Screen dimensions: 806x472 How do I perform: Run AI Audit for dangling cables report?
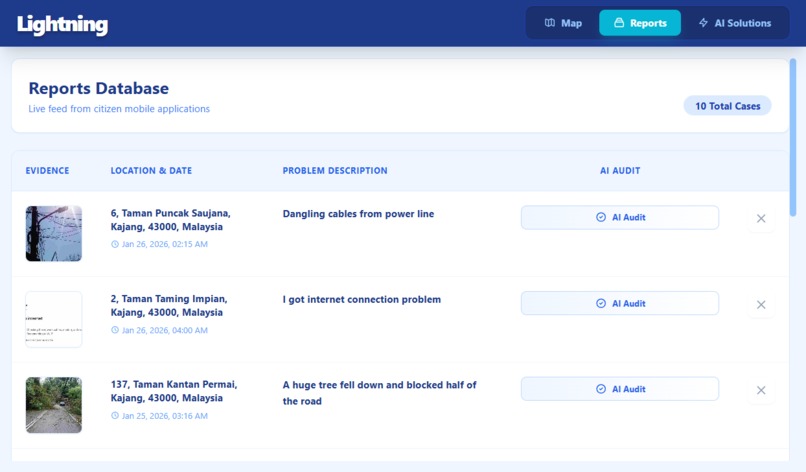click(x=620, y=217)
